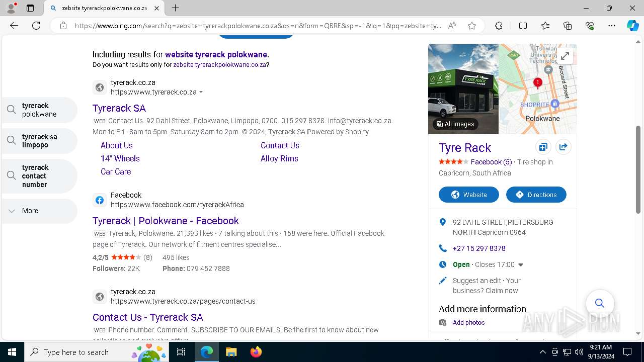The image size is (644, 362).
Task: Expand opening hours next to Closes 17:00
Action: [x=521, y=265]
